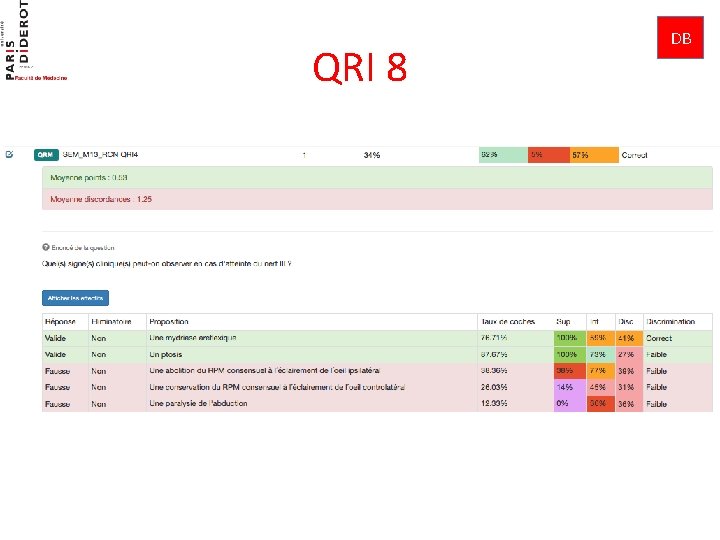Click the 34% value in the header row

click(372, 155)
